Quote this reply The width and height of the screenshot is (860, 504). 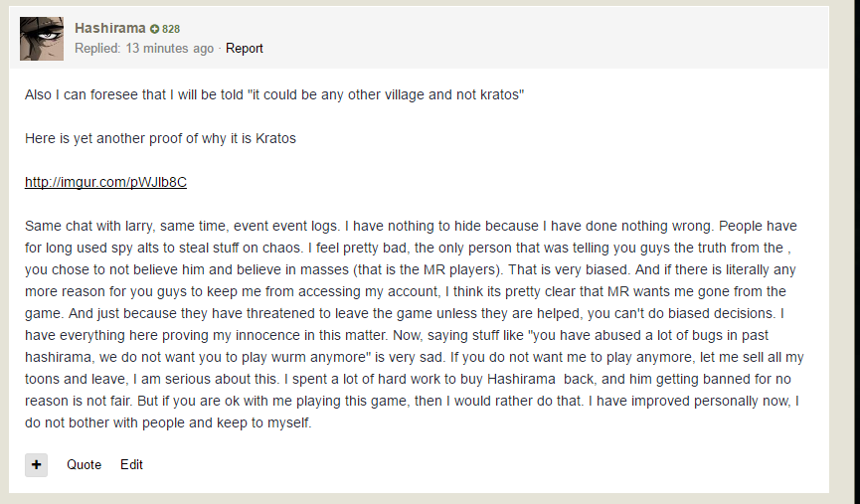click(85, 464)
